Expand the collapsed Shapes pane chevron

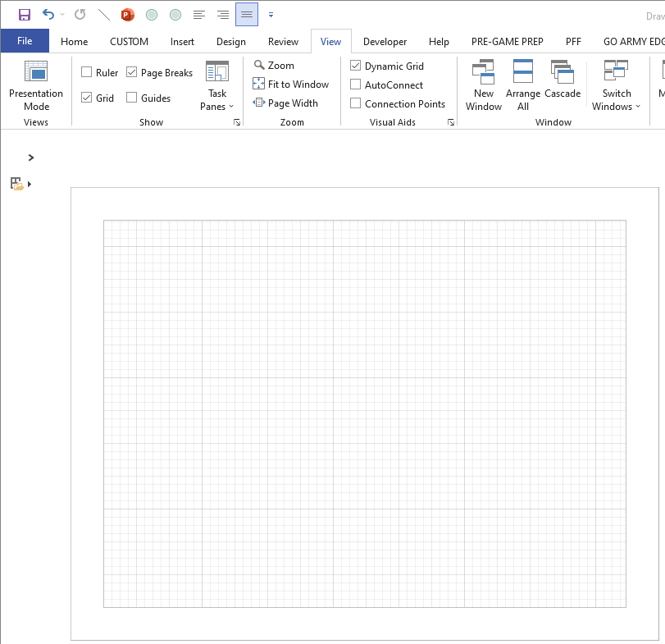click(x=30, y=158)
